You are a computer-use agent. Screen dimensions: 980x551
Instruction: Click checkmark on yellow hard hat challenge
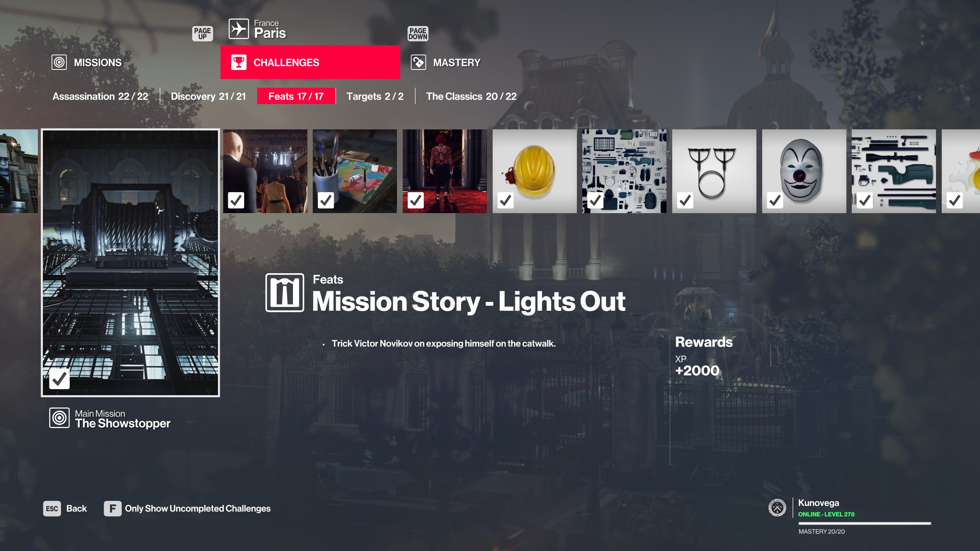point(505,200)
